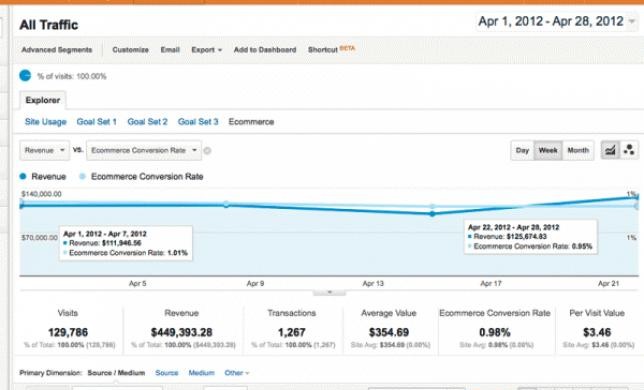The image size is (644, 390).
Task: Click the Revenue data point at mid-April
Action: 432,213
